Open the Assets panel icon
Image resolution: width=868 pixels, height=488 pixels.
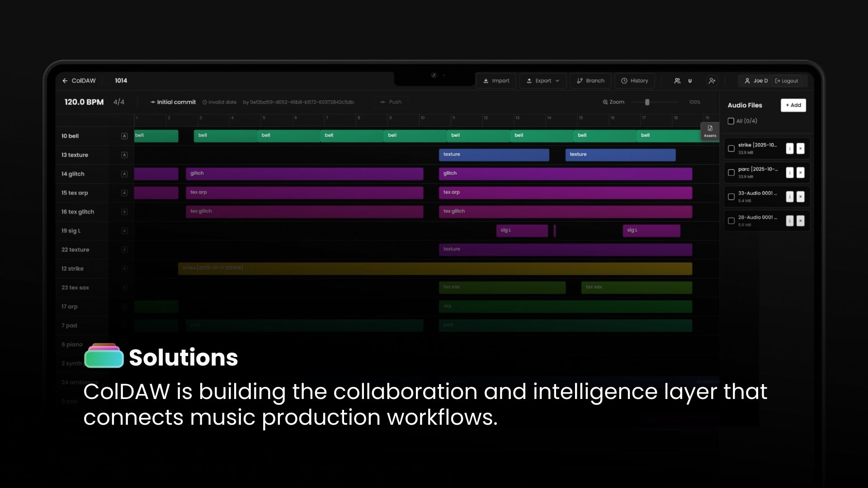coord(710,131)
